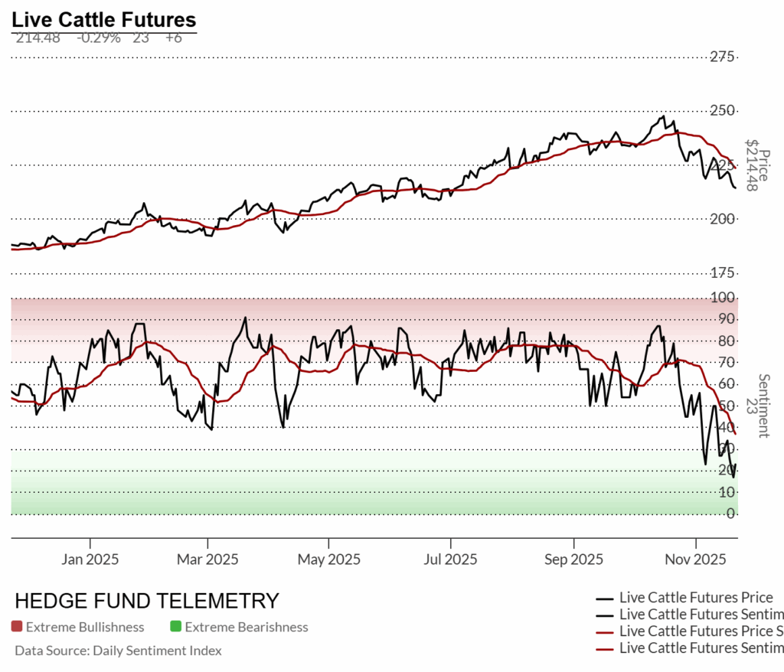This screenshot has height=672, width=784.
Task: Click the black line icon for Live Cattle Futures Price
Action: (605, 598)
